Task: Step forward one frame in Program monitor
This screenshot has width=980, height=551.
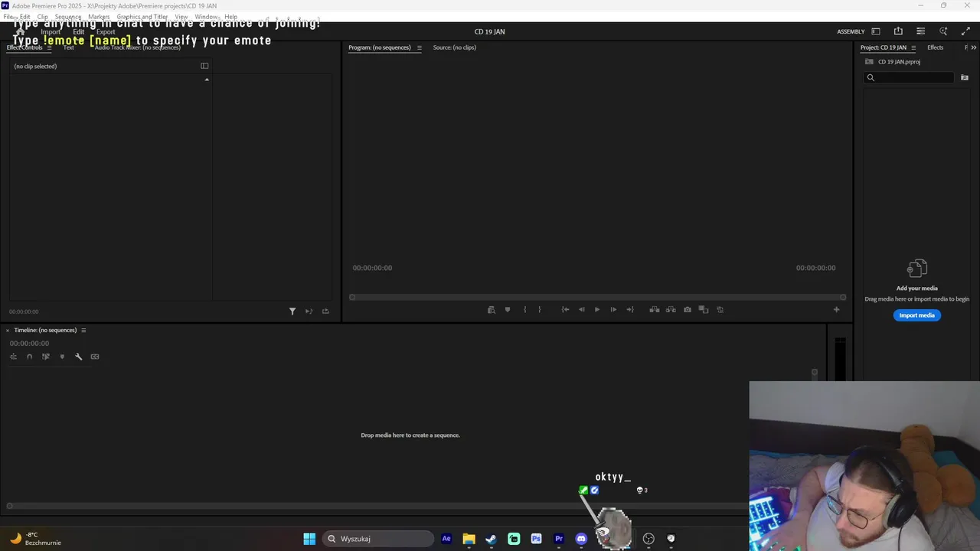Action: click(x=613, y=310)
